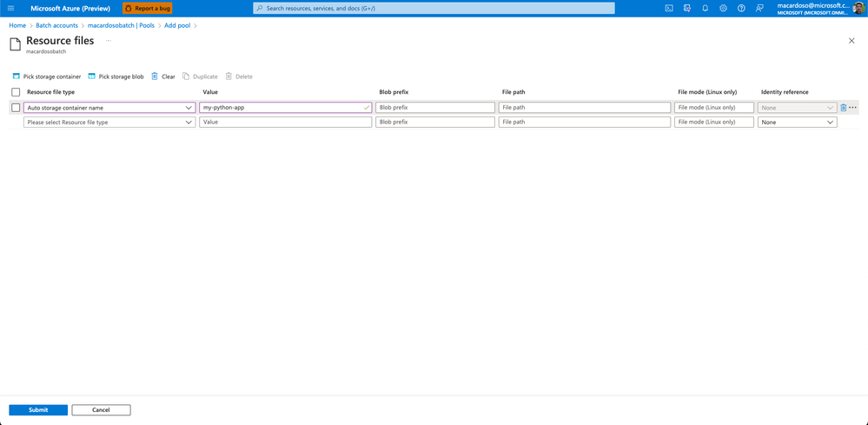Image resolution: width=868 pixels, height=425 pixels.
Task: Click the Delete toolbar command
Action: tap(239, 76)
